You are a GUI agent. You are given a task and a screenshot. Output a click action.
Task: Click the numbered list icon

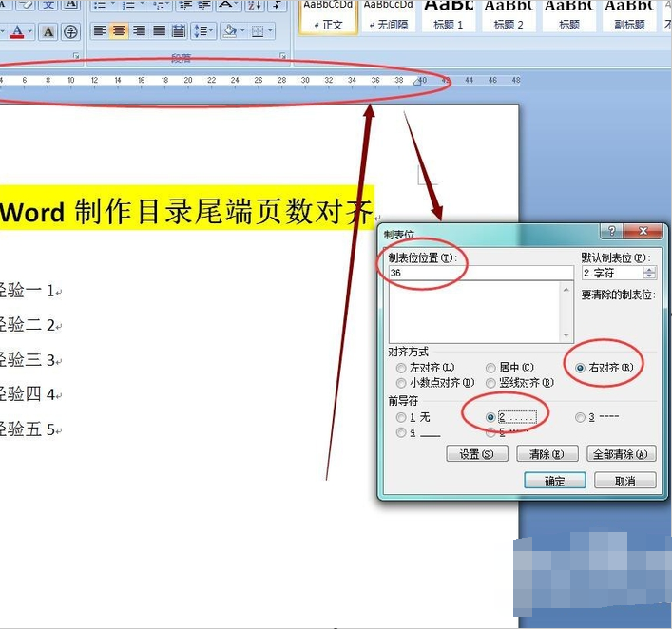tap(128, 5)
